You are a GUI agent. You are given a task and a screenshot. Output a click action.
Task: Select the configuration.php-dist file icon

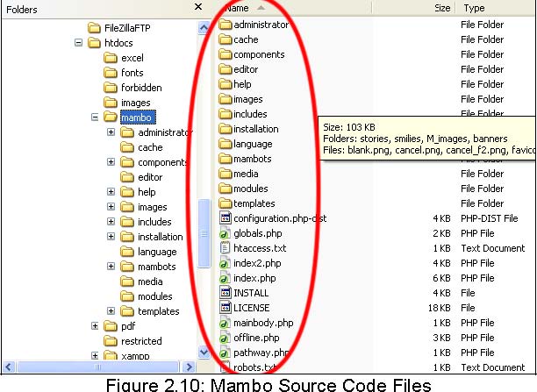click(x=225, y=218)
